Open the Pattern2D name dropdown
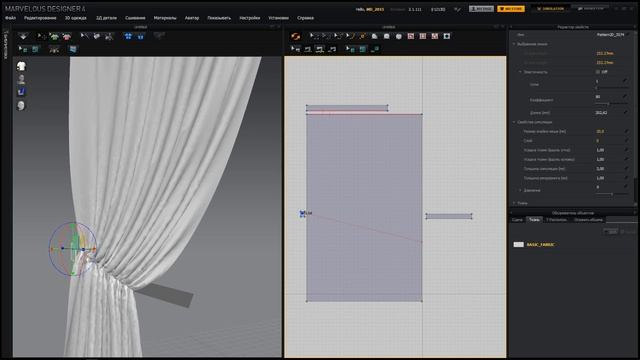This screenshot has width=640, height=360. [x=611, y=35]
